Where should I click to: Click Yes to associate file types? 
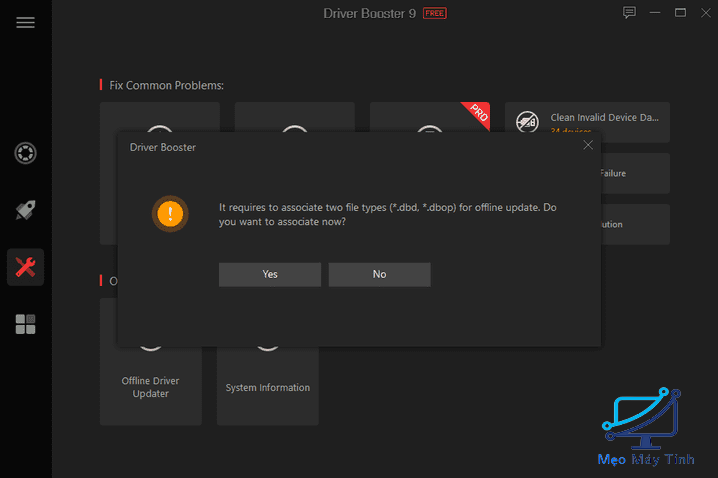coord(270,274)
